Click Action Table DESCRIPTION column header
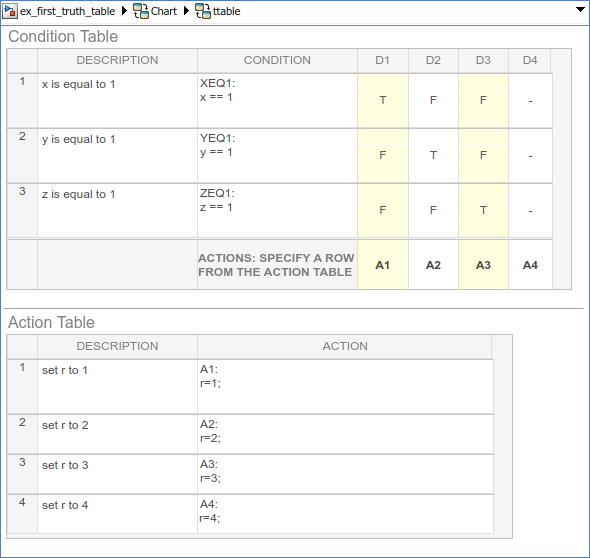Screen dimensions: 590x558 [x=117, y=346]
